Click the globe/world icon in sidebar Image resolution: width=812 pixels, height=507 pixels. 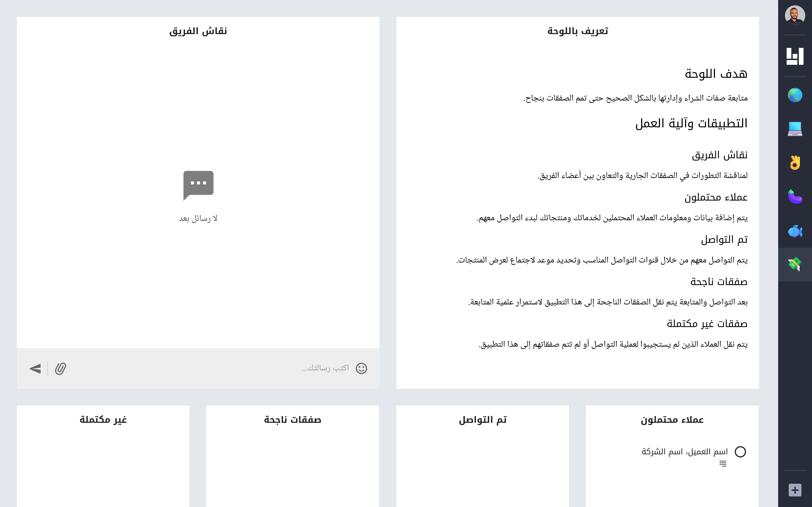(794, 95)
